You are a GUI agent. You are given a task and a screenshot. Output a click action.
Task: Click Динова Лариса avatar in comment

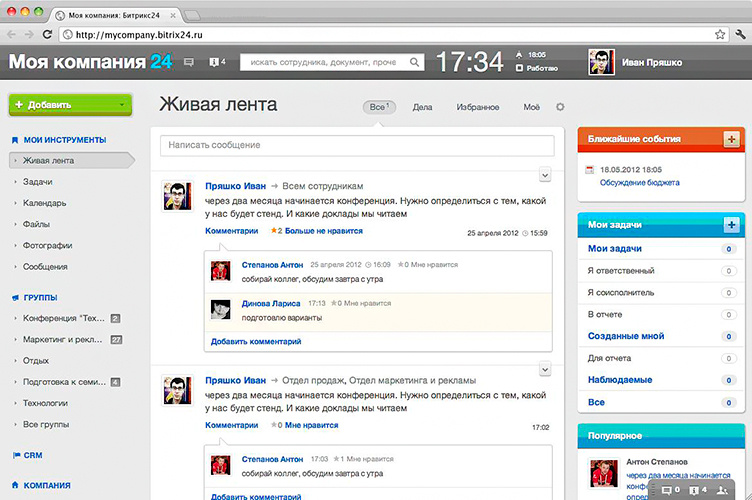(221, 309)
